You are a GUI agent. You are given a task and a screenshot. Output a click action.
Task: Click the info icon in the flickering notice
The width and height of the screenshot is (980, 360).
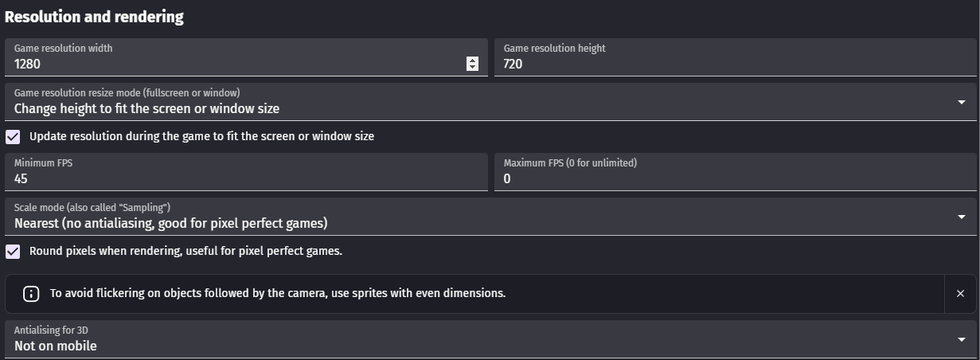(31, 294)
